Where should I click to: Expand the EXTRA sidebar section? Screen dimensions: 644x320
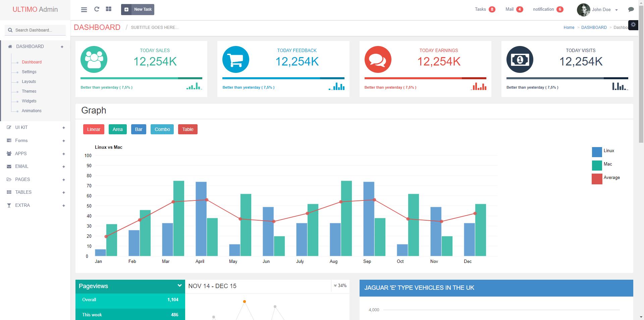[x=64, y=205]
